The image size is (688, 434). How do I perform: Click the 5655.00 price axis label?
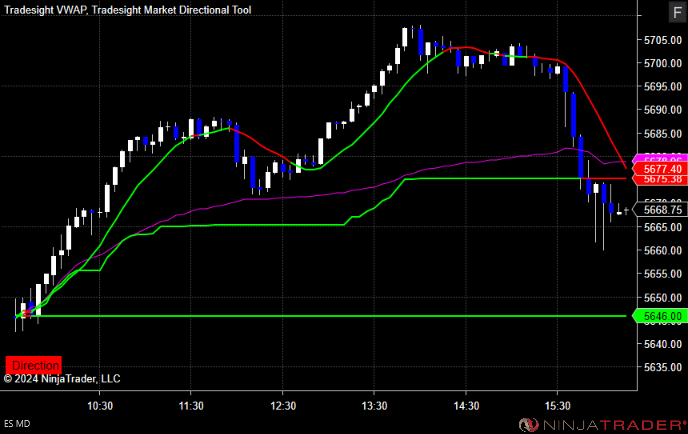tap(663, 274)
